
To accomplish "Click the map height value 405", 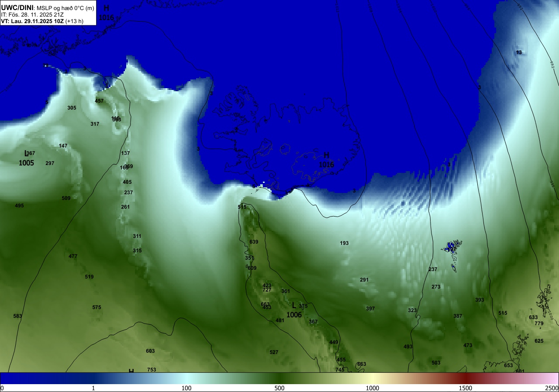I will click(x=127, y=182).
